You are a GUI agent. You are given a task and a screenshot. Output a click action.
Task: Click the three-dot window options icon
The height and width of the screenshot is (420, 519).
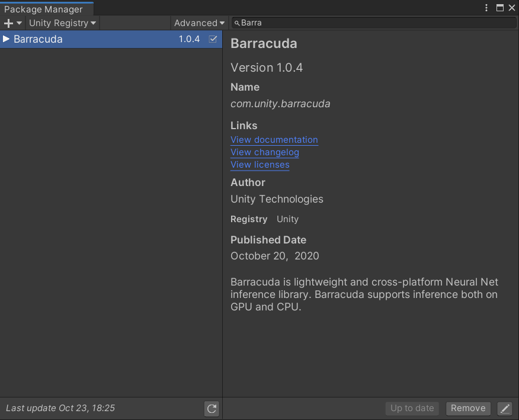coord(486,8)
